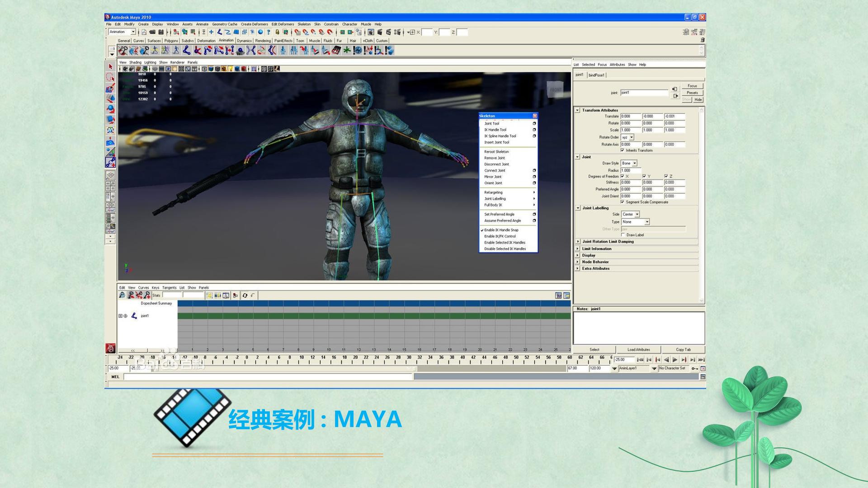Enable the Draw Label checkbox

[x=623, y=235]
